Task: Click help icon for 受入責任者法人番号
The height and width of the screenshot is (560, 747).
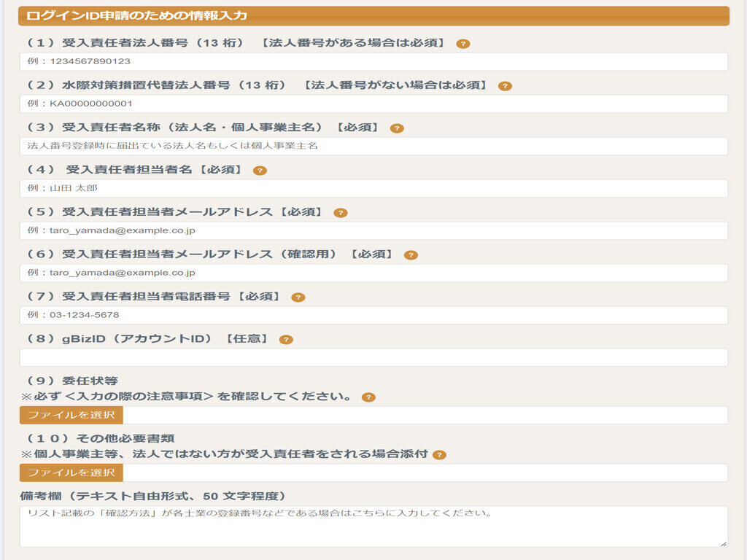Action: click(463, 44)
